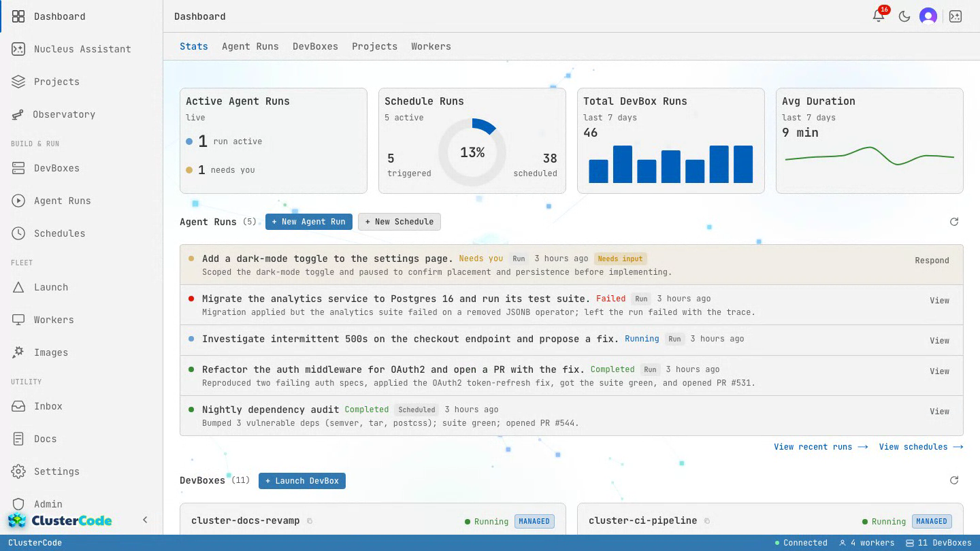View the Postgres 16 migration run
Image resolution: width=980 pixels, height=551 pixels.
point(939,301)
